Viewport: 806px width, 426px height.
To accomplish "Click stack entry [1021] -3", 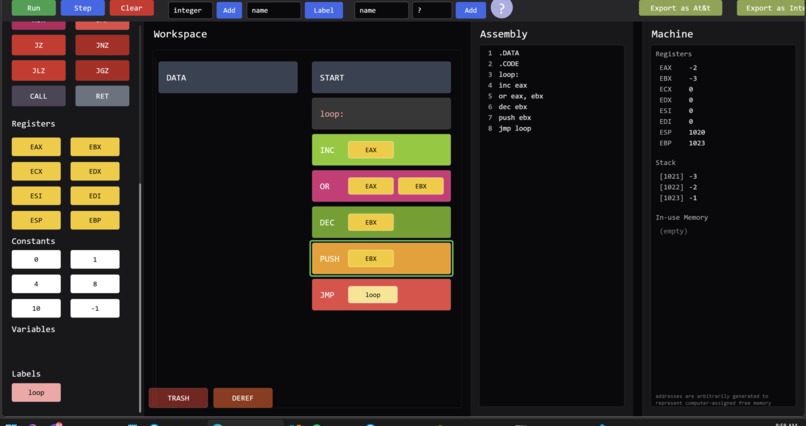I will [678, 176].
